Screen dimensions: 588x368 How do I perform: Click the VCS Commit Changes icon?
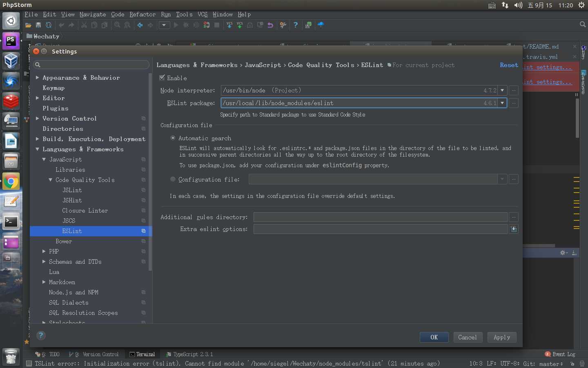pos(240,25)
